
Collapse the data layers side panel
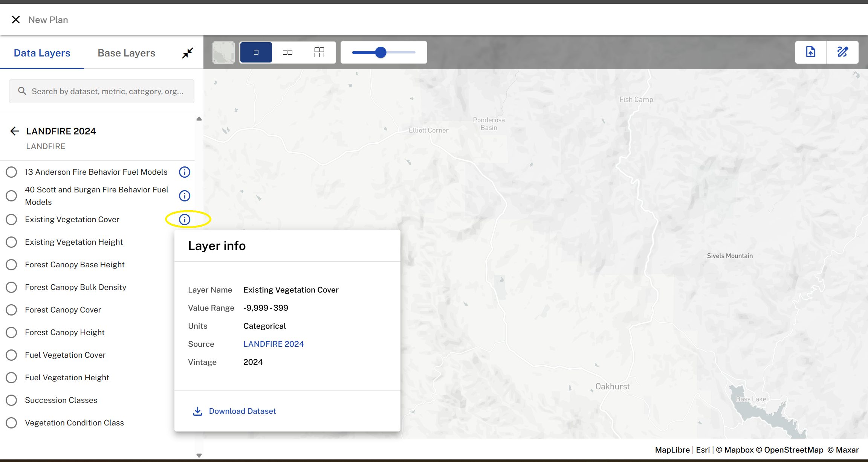[187, 53]
